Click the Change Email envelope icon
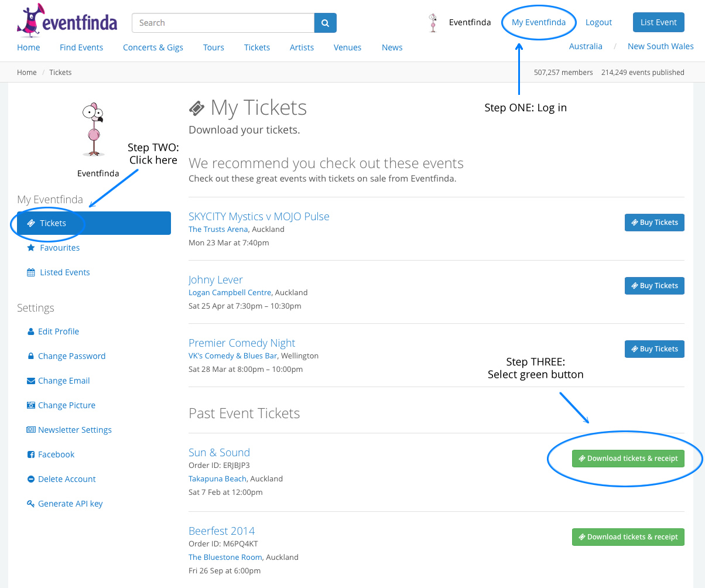 31,381
